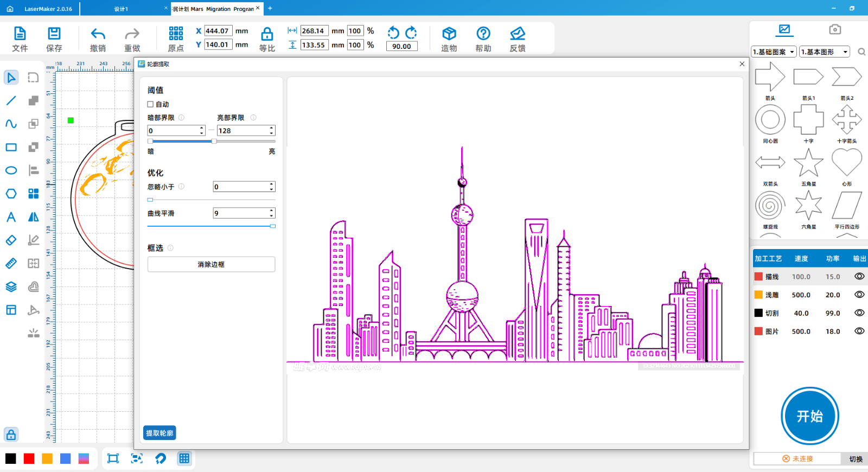
Task: Switch to the 设计1 tab
Action: (x=121, y=9)
